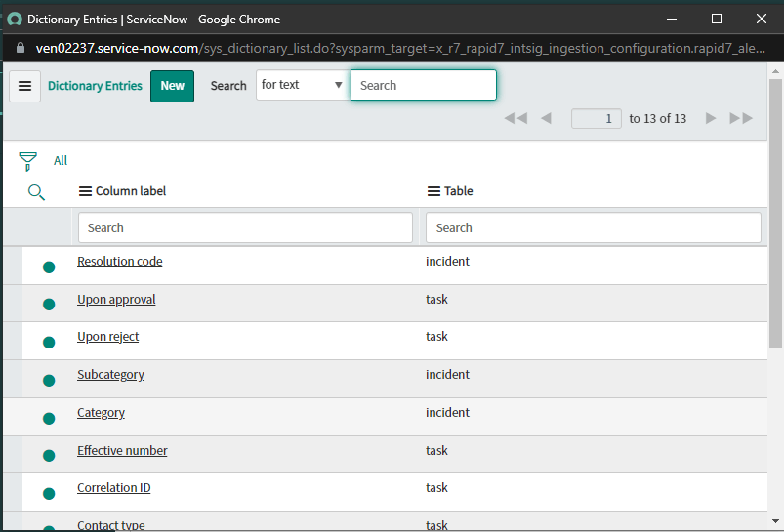Viewport: 784px width, 532px height.
Task: Open the Subcategory dictionary entry
Action: 110,375
